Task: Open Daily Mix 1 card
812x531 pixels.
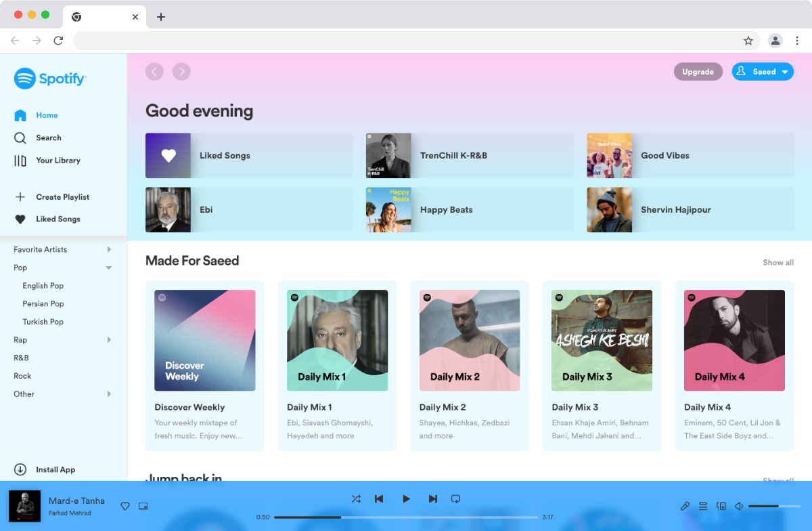Action: (338, 366)
